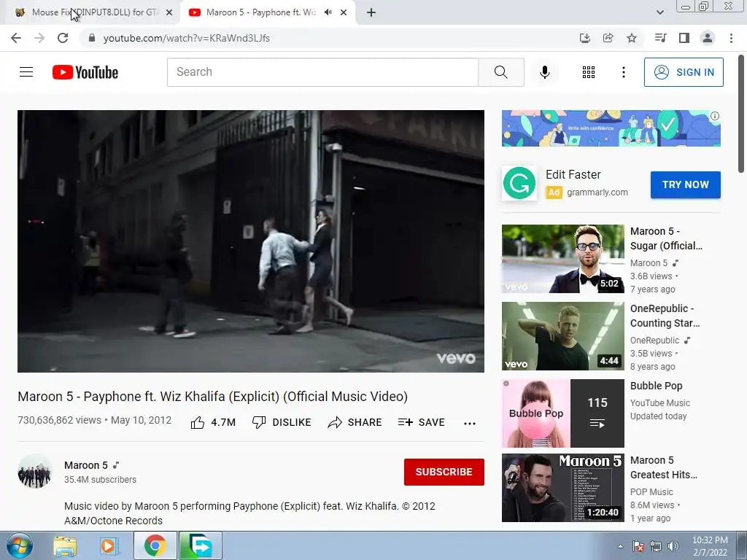Viewport: 747px width, 560px height.
Task: Toggle Chrome side panel
Action: click(x=684, y=38)
